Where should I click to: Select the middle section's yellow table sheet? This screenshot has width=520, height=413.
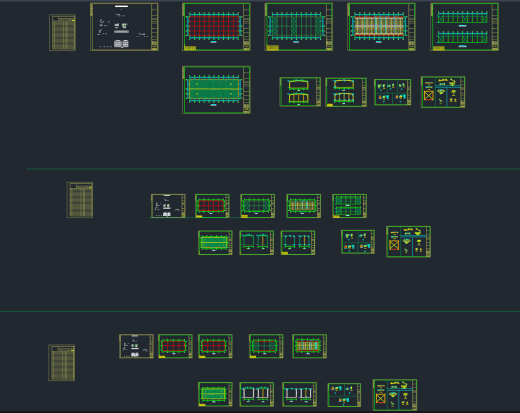coord(80,200)
